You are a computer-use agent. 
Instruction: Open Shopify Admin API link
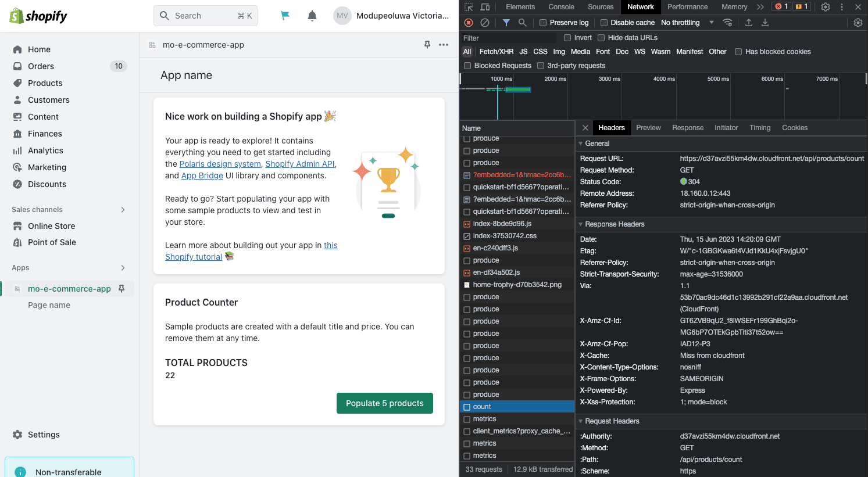300,164
